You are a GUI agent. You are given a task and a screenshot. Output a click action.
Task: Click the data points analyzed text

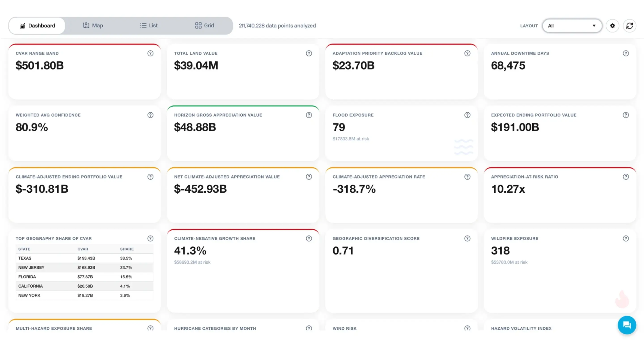[x=277, y=25]
